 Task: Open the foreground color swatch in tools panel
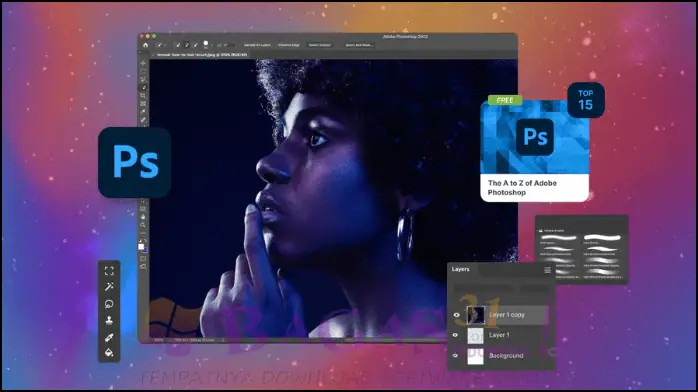141,246
